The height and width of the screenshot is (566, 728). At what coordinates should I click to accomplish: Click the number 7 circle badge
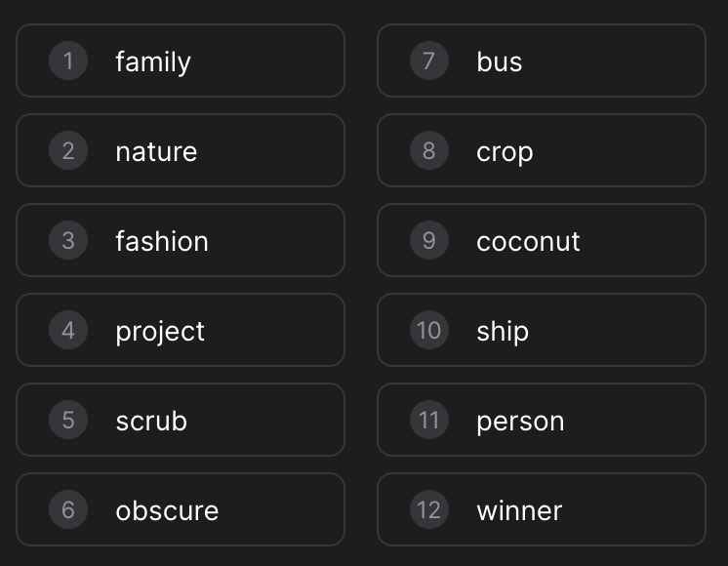coord(429,61)
